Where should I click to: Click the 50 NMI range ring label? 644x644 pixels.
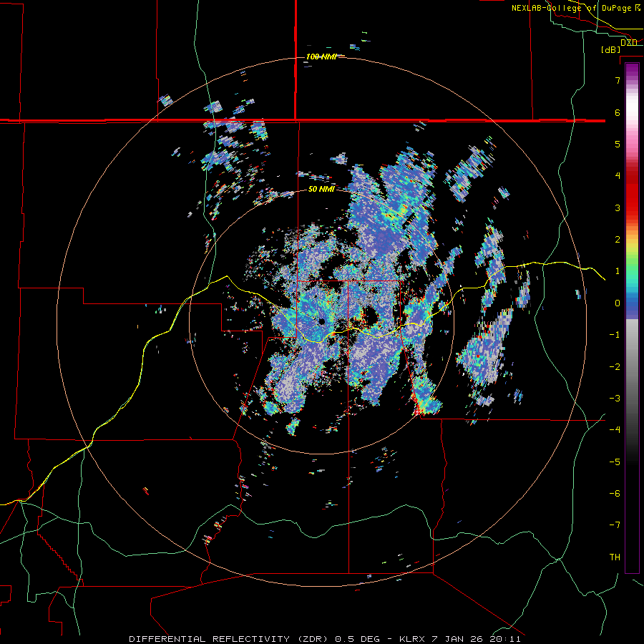point(321,190)
